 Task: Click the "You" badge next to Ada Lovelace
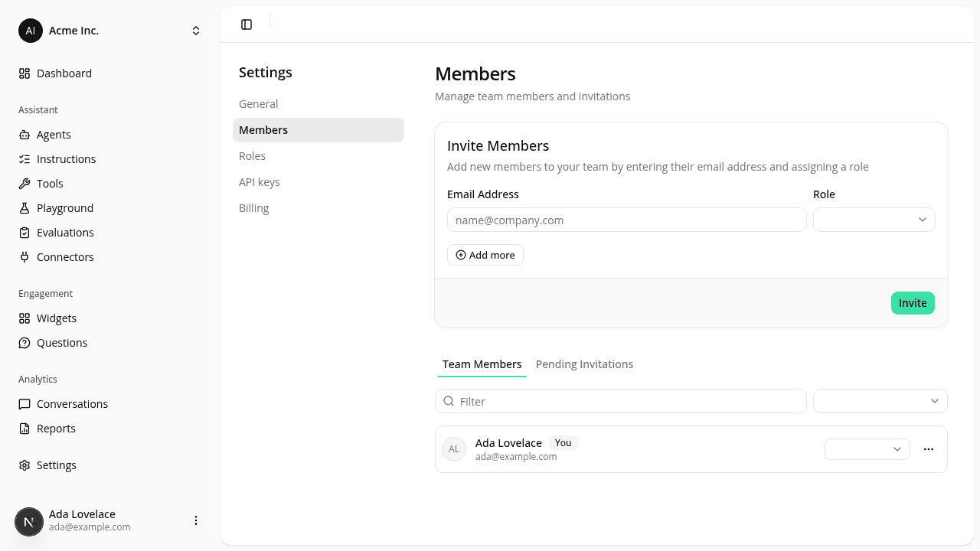[563, 443]
